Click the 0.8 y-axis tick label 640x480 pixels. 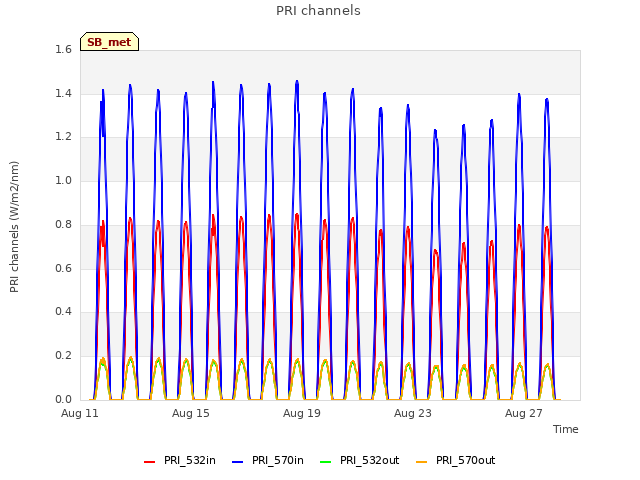[x=63, y=224]
